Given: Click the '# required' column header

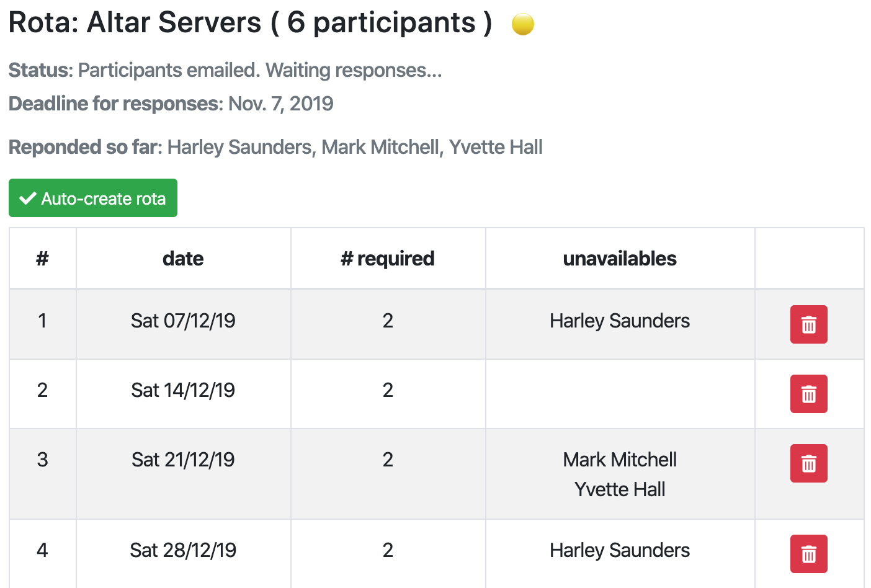Looking at the screenshot, I should pos(388,259).
